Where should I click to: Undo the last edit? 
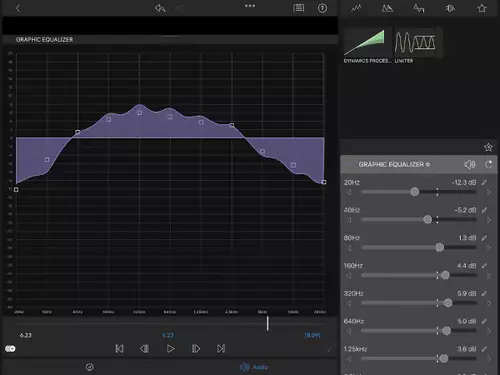pyautogui.click(x=160, y=8)
